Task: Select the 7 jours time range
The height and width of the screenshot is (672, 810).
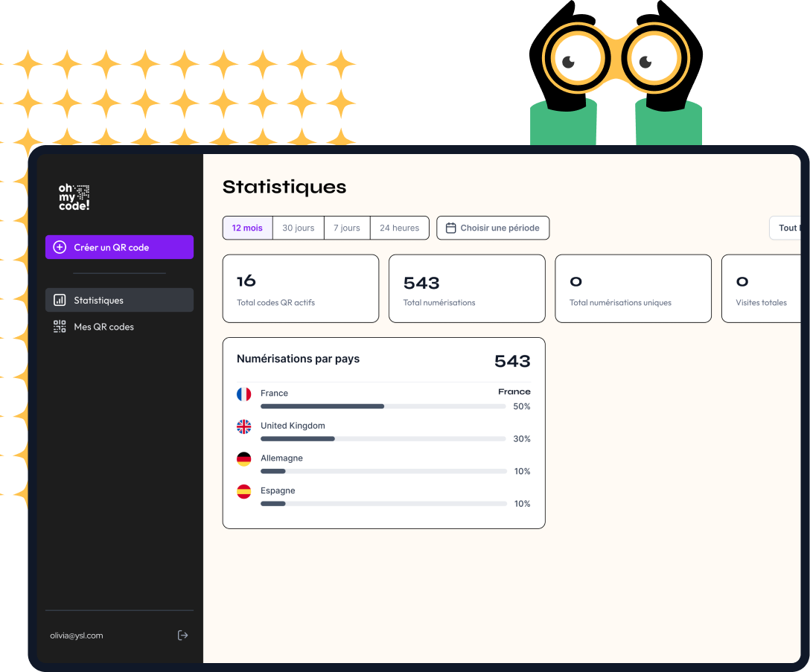Action: (x=346, y=228)
